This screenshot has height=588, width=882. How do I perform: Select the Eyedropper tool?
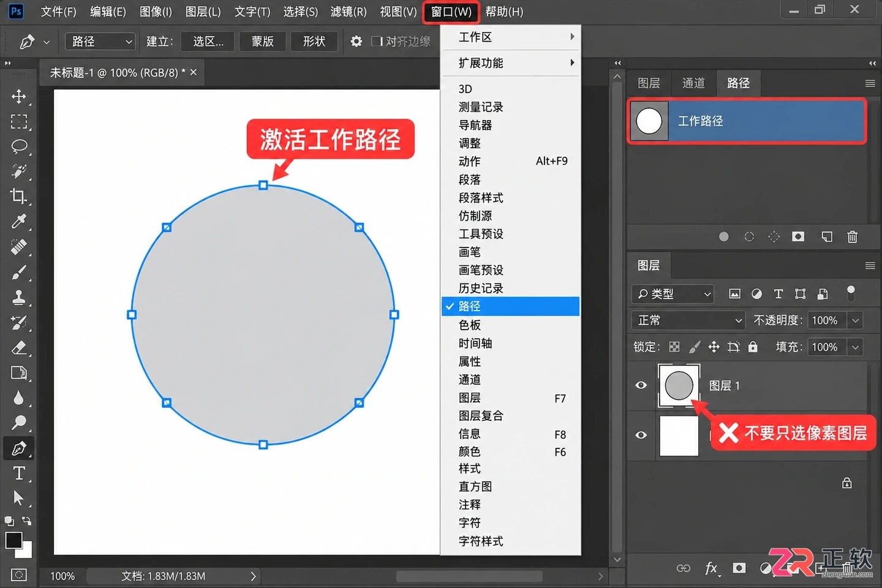19,222
